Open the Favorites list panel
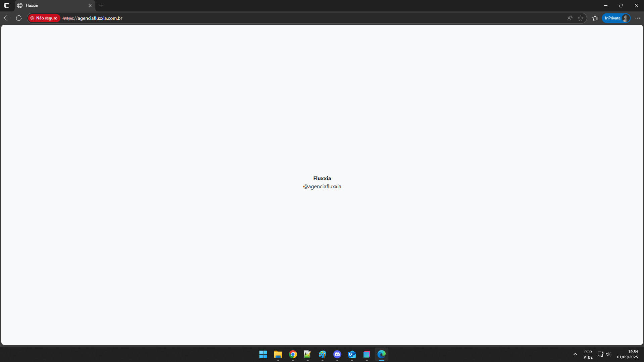644x362 pixels. [595, 18]
